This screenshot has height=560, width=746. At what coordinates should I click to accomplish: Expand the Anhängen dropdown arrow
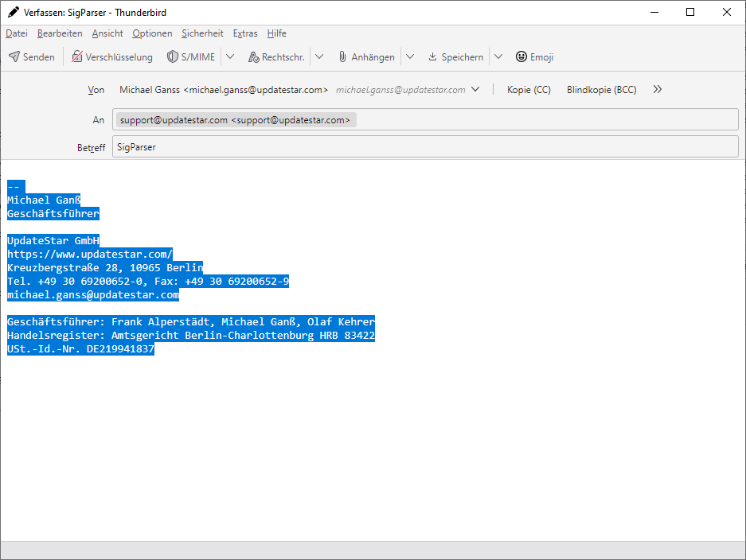click(x=409, y=57)
